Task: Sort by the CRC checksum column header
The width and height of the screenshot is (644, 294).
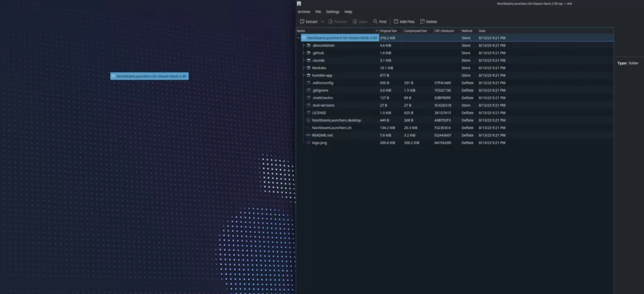Action: pos(447,31)
